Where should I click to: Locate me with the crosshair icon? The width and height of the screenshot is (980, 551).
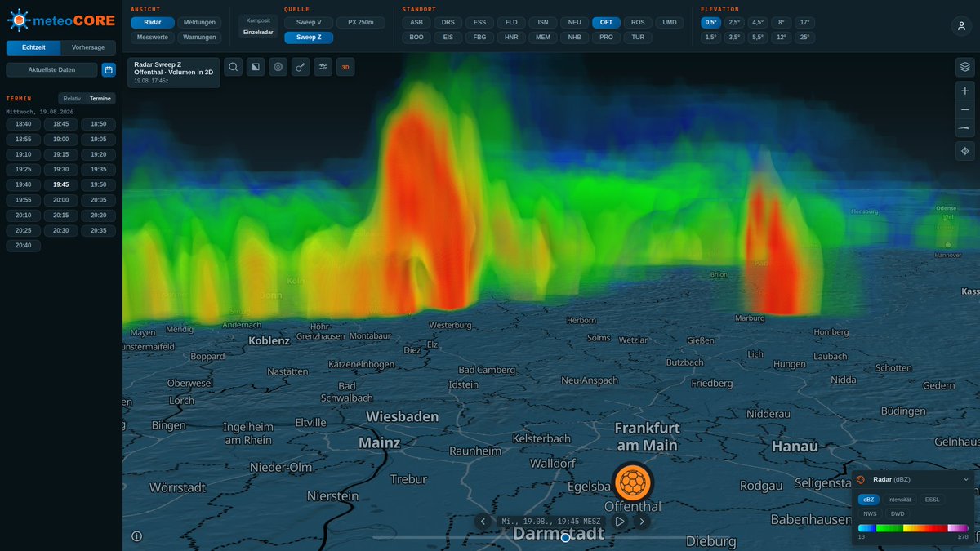(x=965, y=151)
